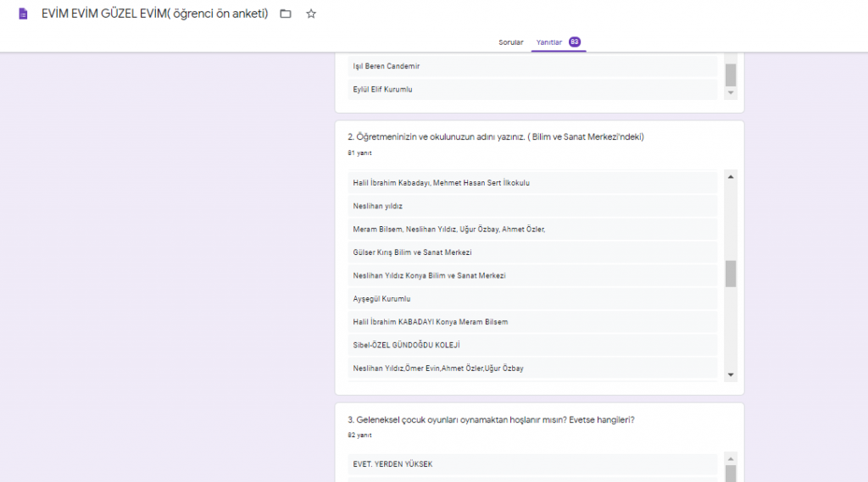Select the response 'Neslihan yıldız'
The height and width of the screenshot is (482, 868).
click(x=377, y=206)
